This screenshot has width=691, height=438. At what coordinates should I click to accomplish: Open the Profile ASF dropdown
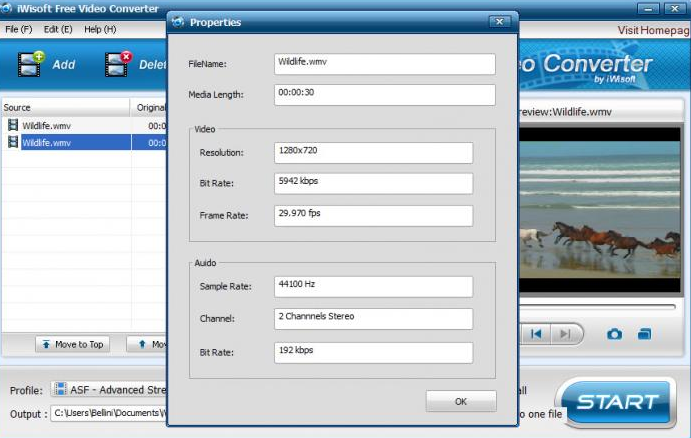pos(109,390)
